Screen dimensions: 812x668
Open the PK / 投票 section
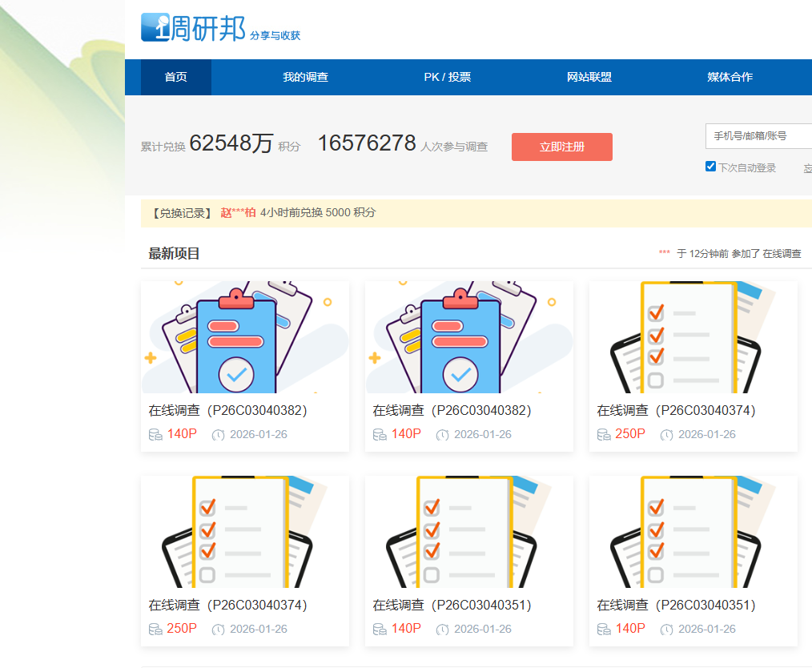pyautogui.click(x=448, y=77)
